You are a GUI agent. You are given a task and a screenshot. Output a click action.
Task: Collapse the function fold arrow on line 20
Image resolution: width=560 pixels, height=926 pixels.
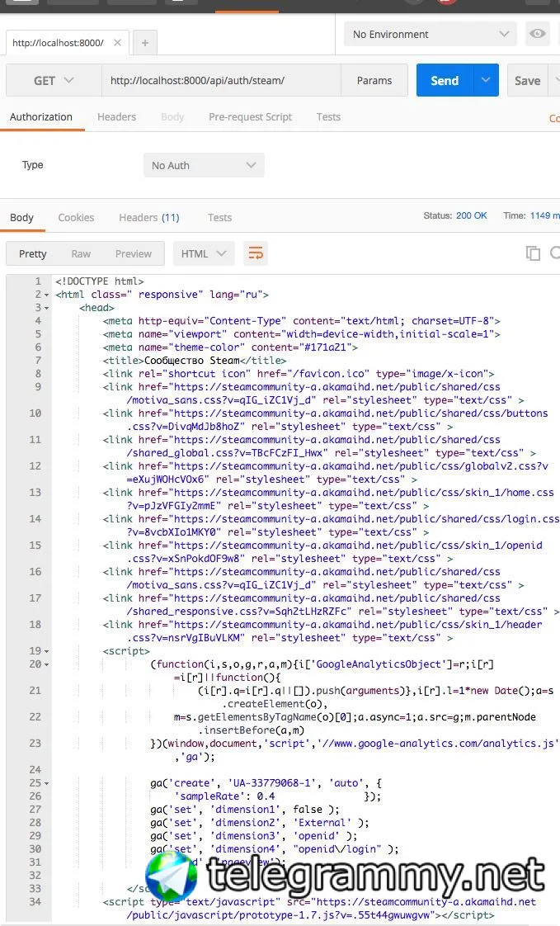point(47,664)
